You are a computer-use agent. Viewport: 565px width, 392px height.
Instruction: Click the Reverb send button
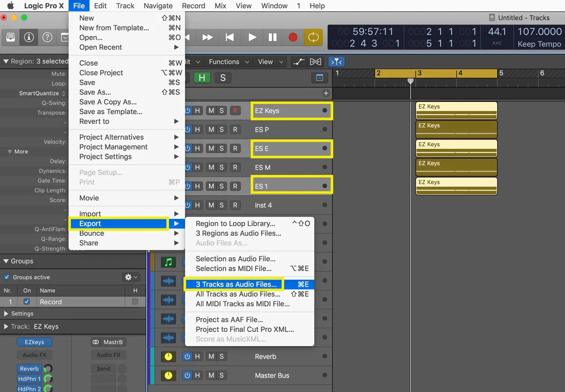tap(29, 368)
